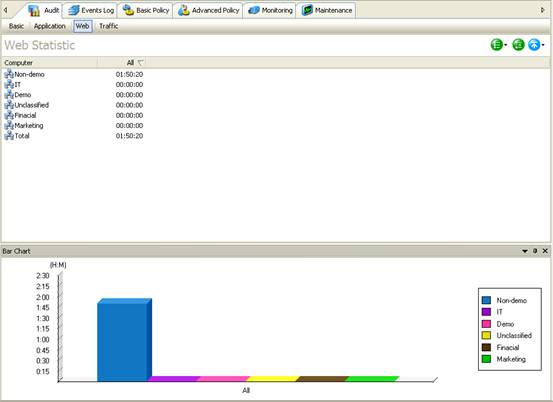Select the Application statistics button
Image resolution: width=553 pixels, height=402 pixels.
point(50,26)
